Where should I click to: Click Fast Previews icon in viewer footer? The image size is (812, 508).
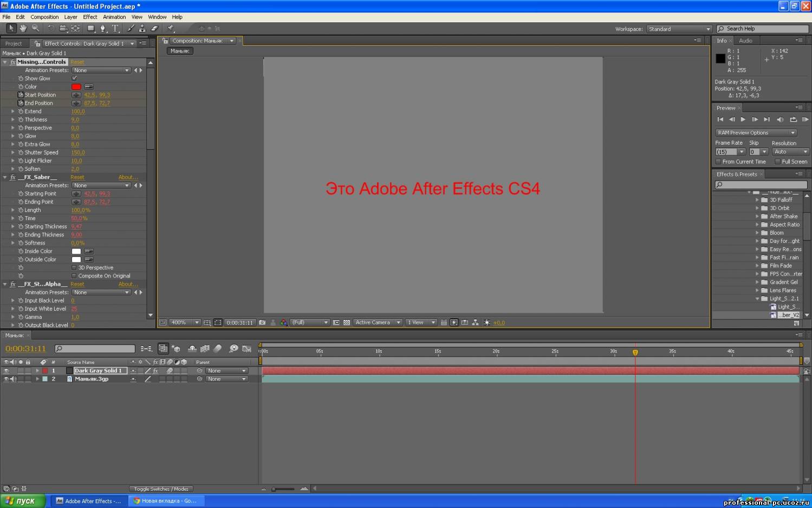click(x=454, y=322)
